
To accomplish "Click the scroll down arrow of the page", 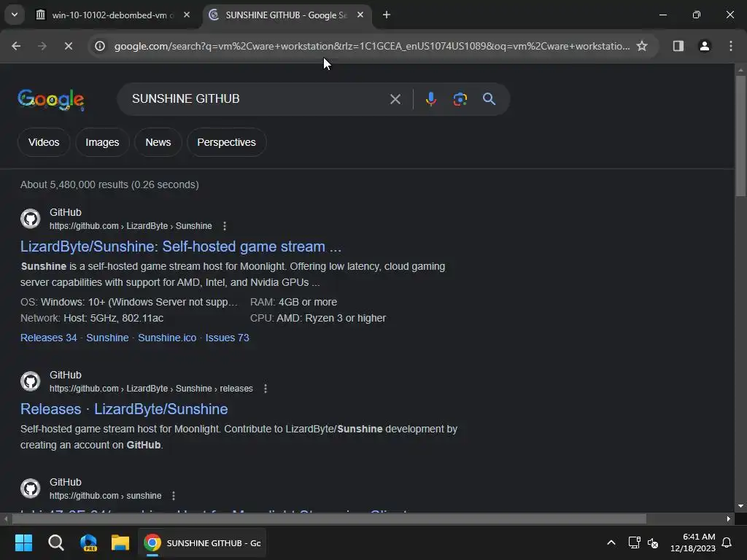I will point(740,506).
